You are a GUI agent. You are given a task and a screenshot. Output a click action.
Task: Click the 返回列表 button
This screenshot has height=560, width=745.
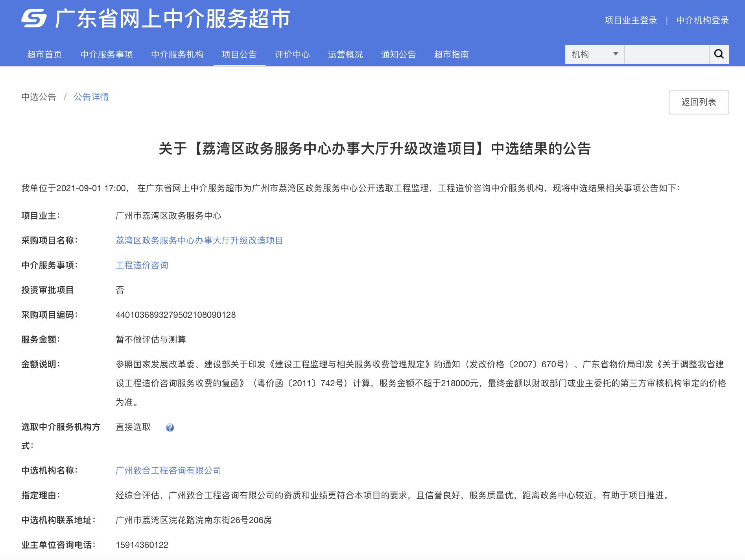tap(699, 102)
